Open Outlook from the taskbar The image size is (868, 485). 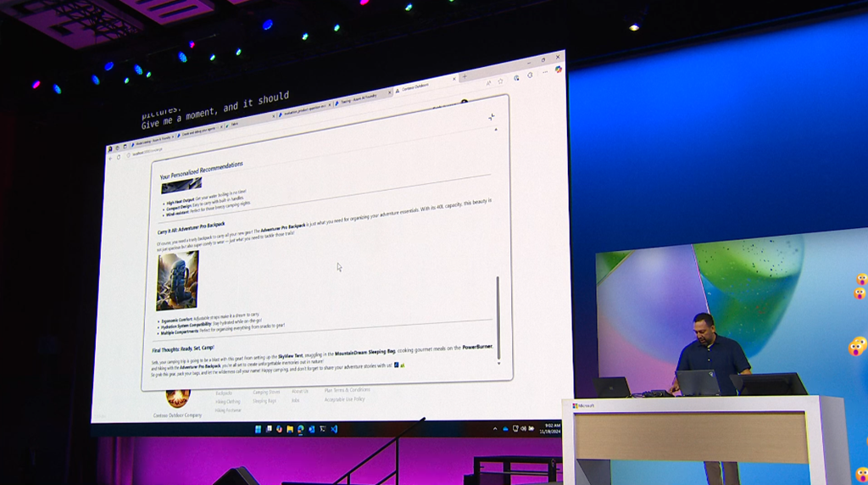[x=312, y=429]
